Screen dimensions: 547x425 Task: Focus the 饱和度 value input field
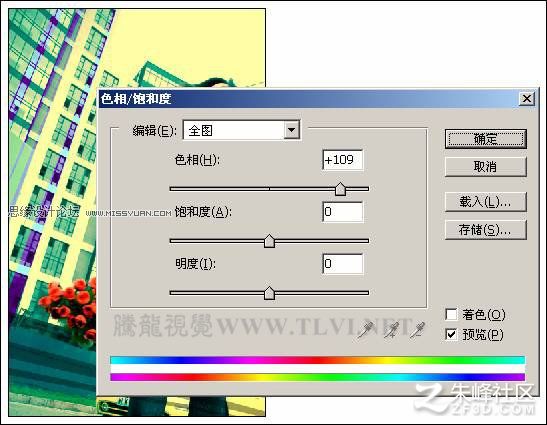343,212
